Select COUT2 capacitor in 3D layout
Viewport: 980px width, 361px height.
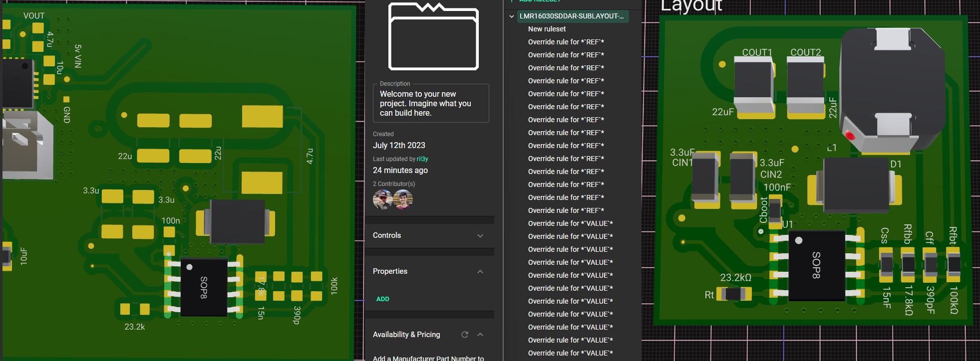(x=806, y=87)
